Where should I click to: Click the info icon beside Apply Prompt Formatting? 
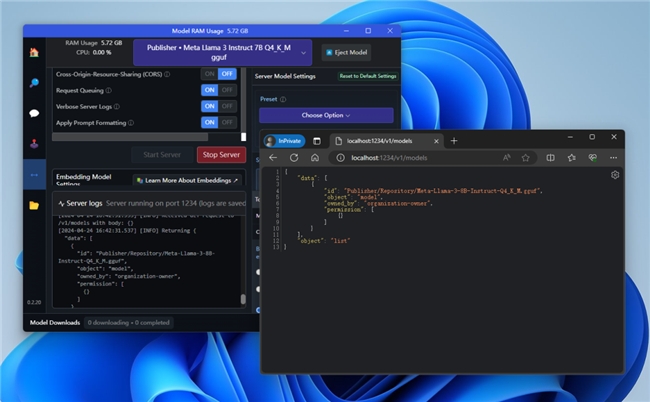coord(131,123)
